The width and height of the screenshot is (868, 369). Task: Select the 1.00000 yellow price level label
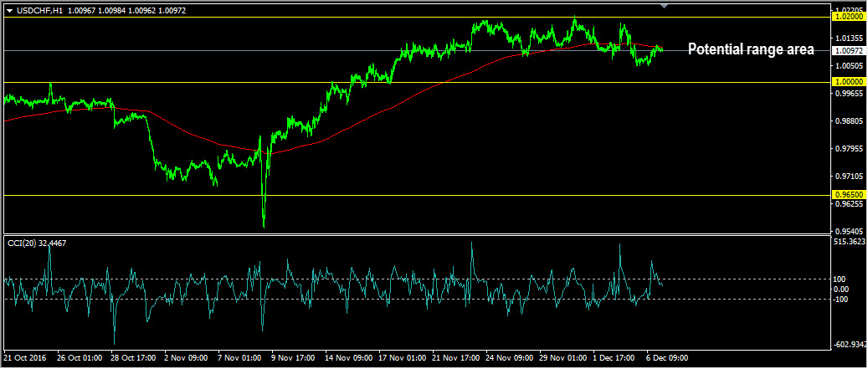click(x=848, y=82)
